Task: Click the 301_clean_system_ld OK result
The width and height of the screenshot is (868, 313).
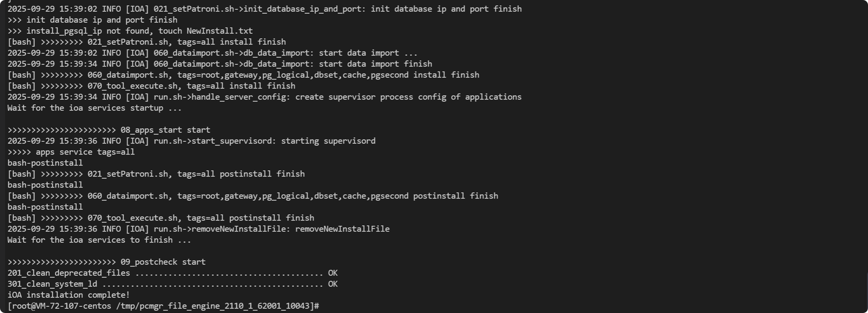Action: click(x=332, y=284)
